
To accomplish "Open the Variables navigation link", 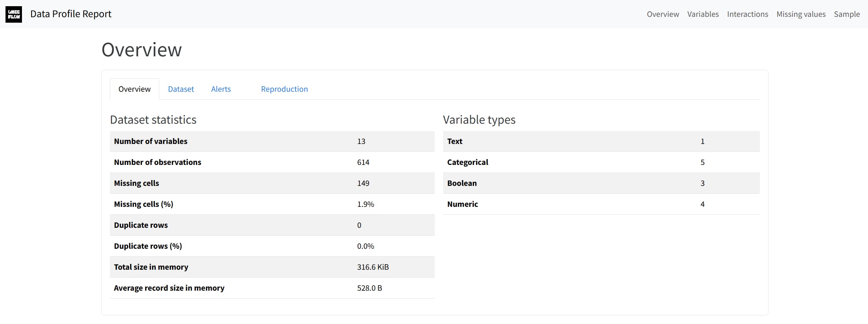I will [703, 14].
